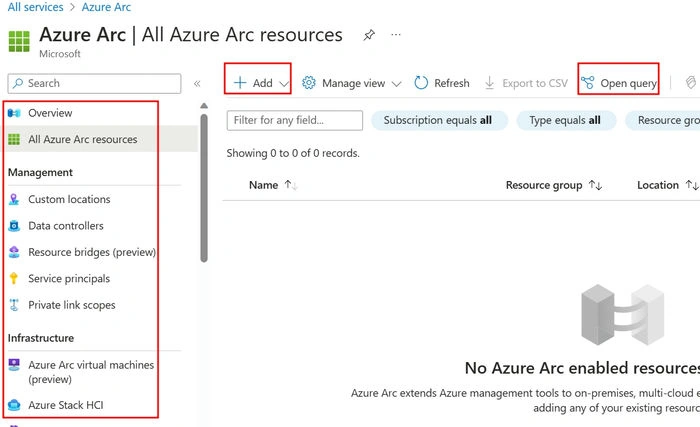Click Export to CSV
Viewport: 700px width, 427px height.
pos(526,83)
